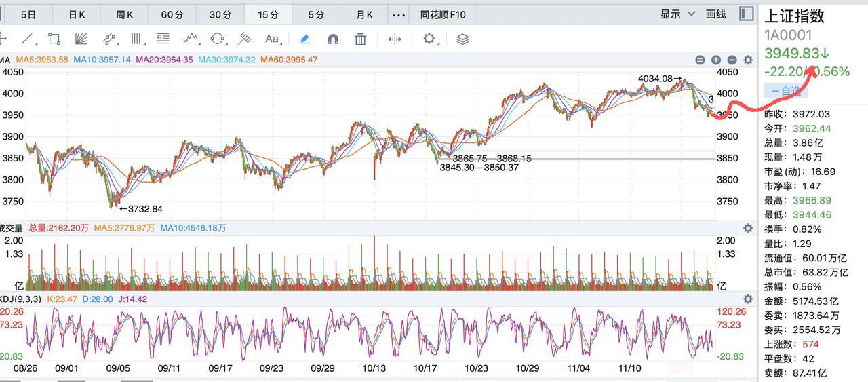Click the circled equals icon above chart
This screenshot has height=382, width=868.
coord(700,60)
